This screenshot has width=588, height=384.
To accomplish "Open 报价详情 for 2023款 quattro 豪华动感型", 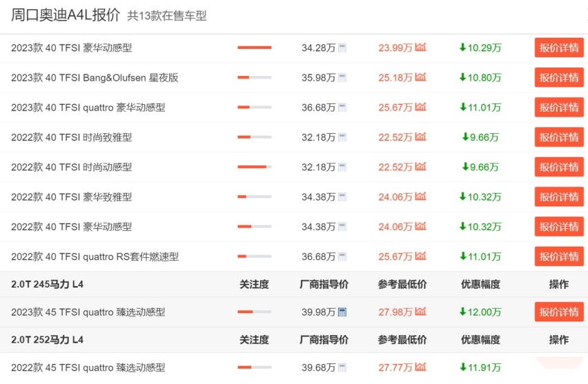I will (x=559, y=107).
